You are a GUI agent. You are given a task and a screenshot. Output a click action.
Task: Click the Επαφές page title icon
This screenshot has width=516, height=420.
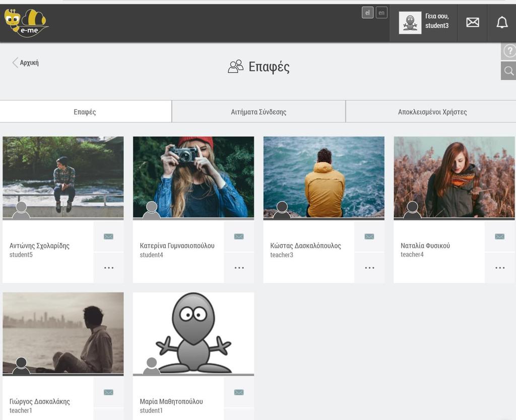(x=236, y=67)
